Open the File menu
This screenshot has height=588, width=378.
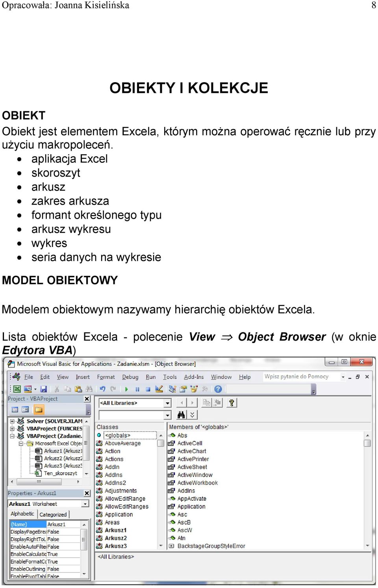click(x=29, y=377)
